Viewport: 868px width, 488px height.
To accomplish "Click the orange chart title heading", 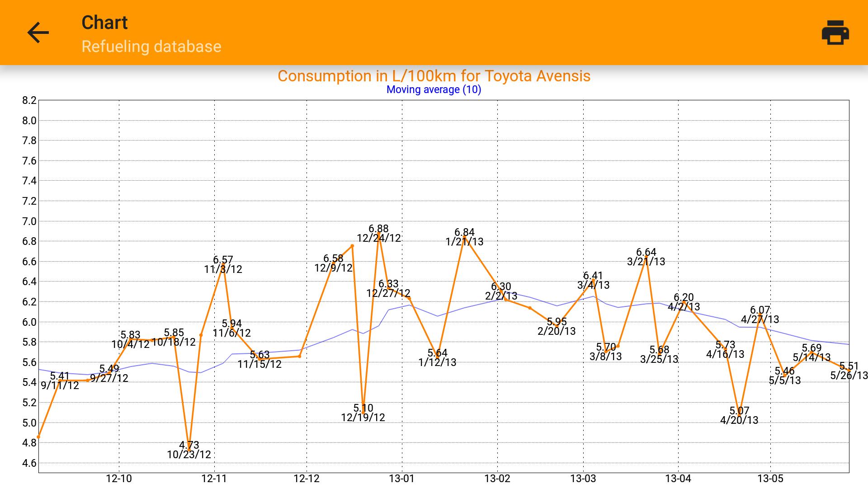I will tap(434, 76).
